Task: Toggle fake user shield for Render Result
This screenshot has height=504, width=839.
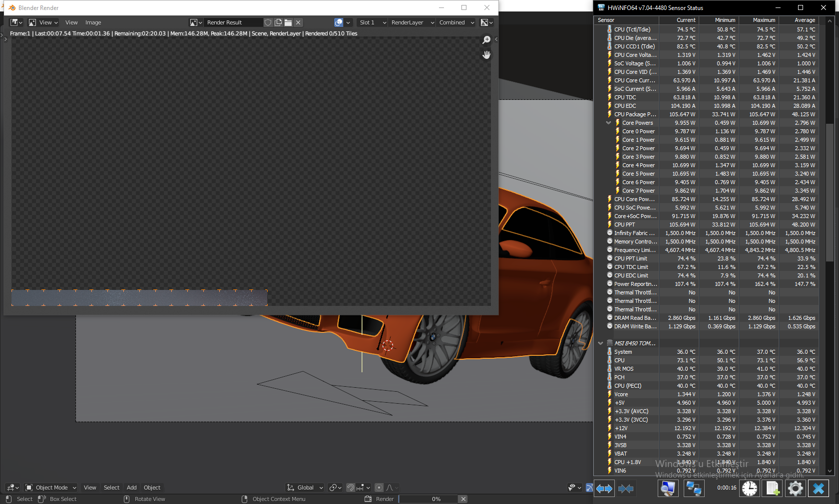Action: click(268, 22)
